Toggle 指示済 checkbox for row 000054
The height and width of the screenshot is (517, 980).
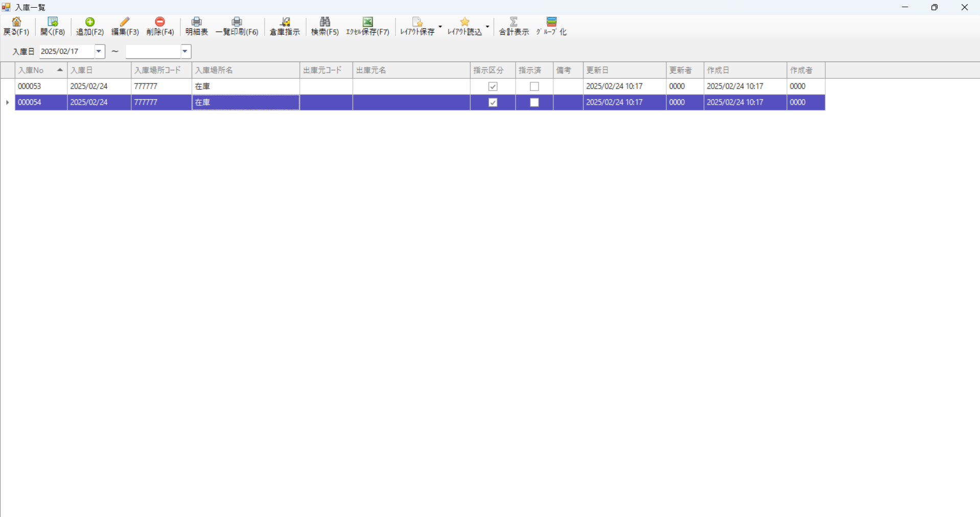534,102
